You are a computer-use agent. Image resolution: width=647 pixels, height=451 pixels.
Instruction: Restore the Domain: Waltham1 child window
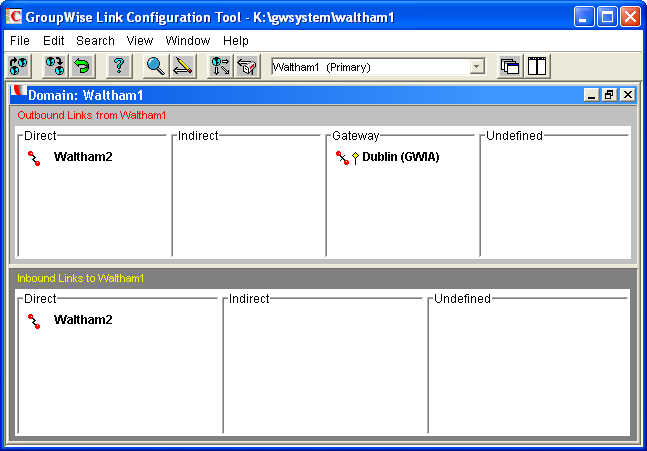(609, 95)
